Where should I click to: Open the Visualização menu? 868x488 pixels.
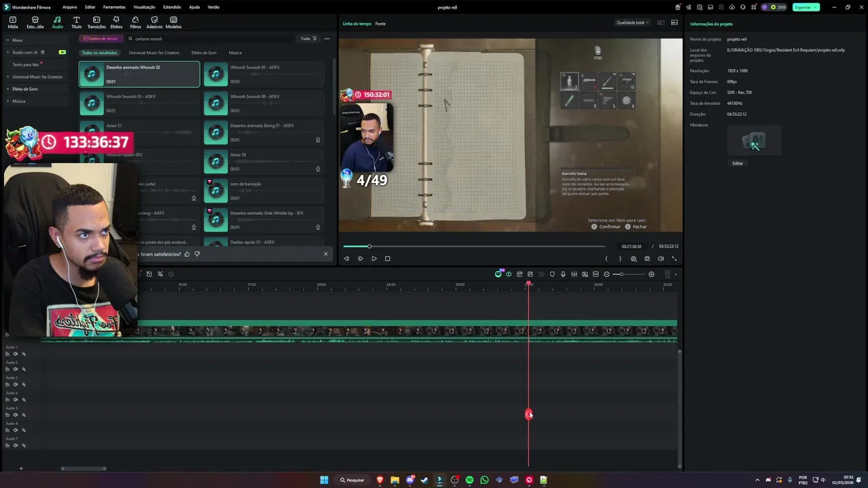point(144,7)
